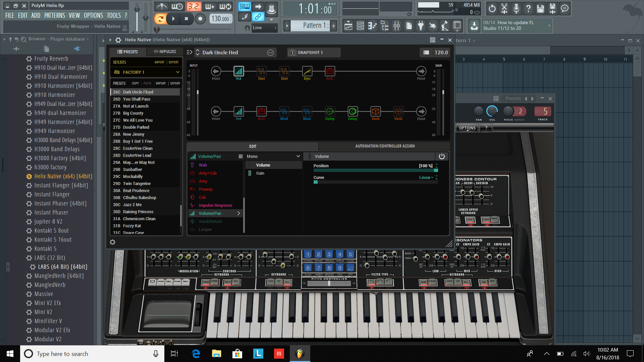Select the Impulse Response block in Edit panel
Screen dimensions: 644x362
coord(216,205)
